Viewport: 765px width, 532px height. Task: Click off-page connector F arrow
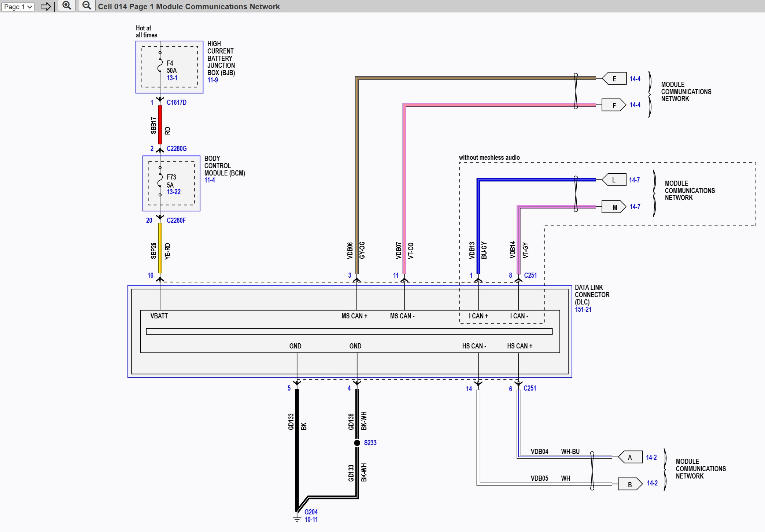[614, 106]
